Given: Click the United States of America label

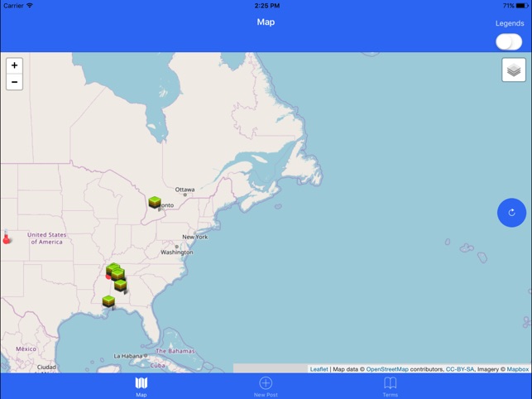Looking at the screenshot, I should coord(47,238).
